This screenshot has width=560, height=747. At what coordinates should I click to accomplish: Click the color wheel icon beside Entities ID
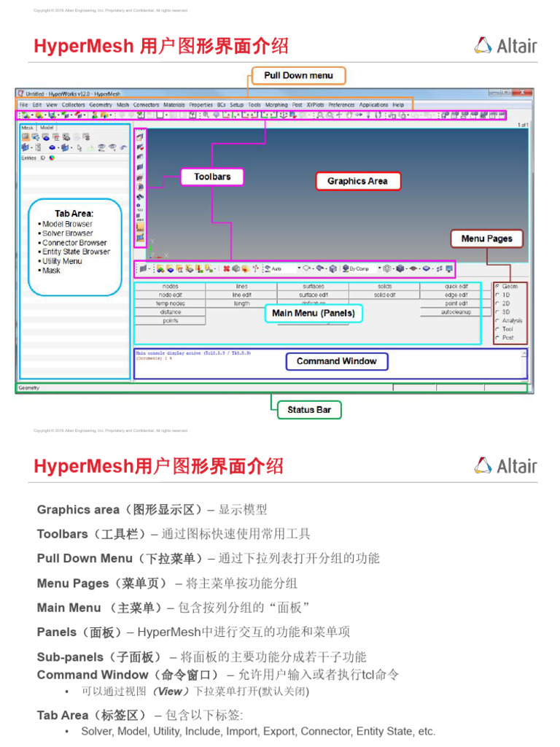pos(52,158)
